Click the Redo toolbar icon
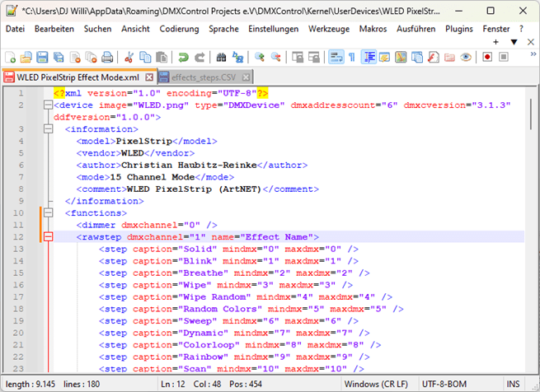Screen dimensions: 540x392 [200, 57]
